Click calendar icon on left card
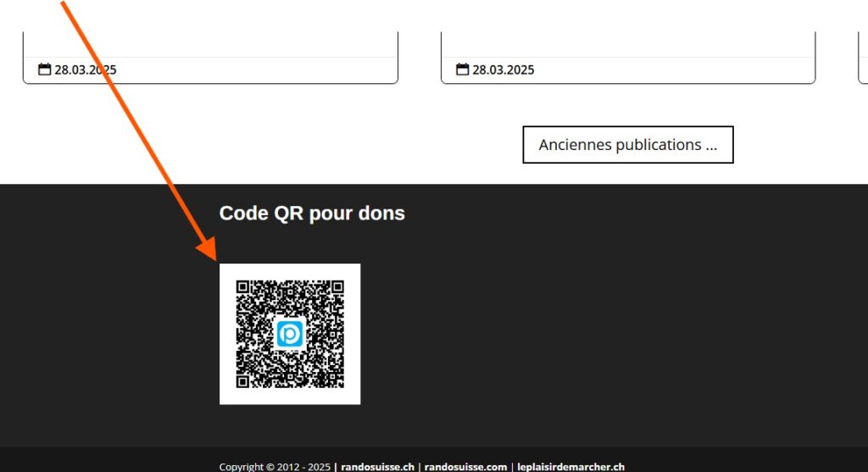Viewport: 868px width, 472px height. point(44,69)
